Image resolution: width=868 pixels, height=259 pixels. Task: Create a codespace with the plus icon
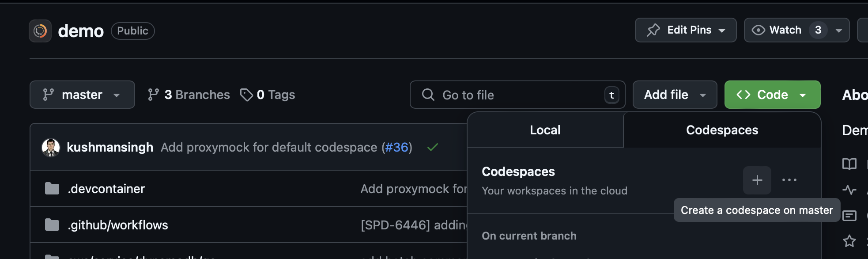[x=757, y=180]
